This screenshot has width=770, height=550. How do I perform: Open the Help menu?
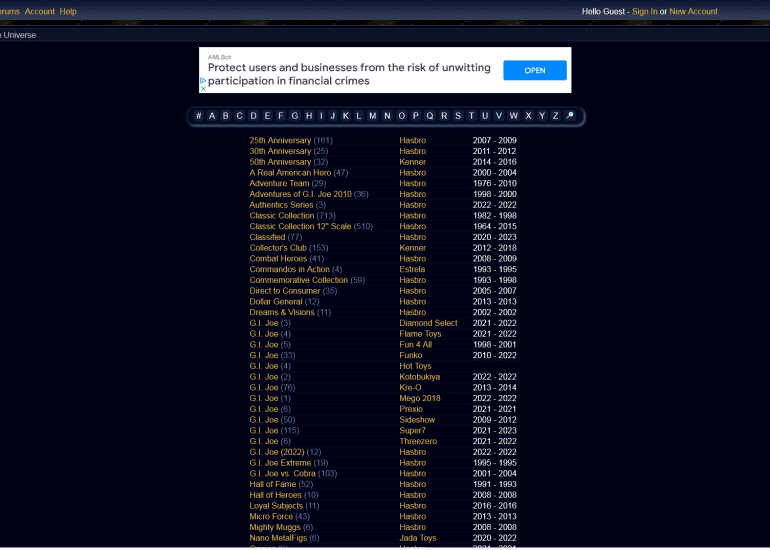[x=68, y=11]
